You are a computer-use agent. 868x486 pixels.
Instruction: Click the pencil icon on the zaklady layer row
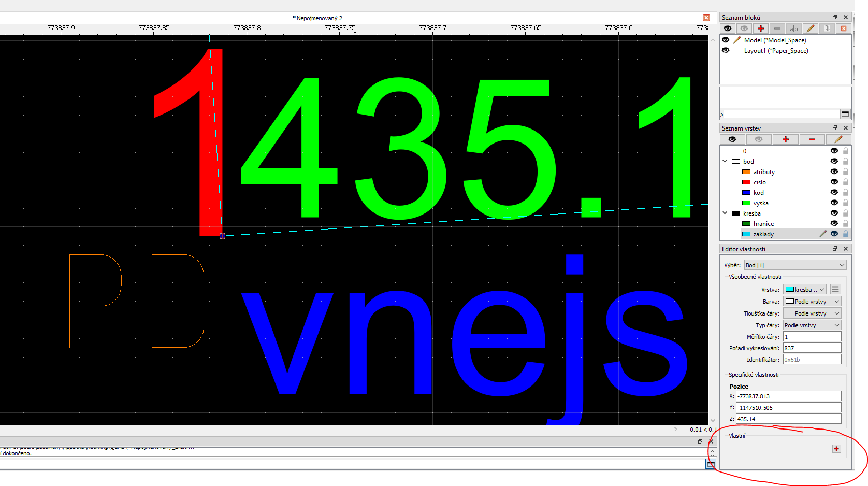(823, 234)
